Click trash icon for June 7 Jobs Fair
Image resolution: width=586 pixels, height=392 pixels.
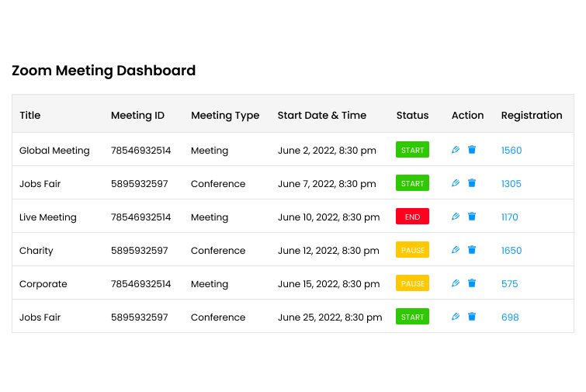(472, 183)
